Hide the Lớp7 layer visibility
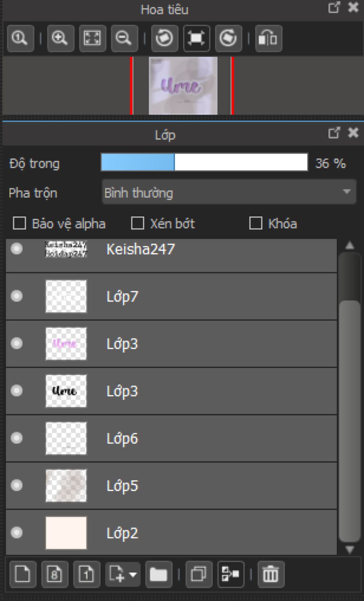The height and width of the screenshot is (601, 364). pos(17,296)
